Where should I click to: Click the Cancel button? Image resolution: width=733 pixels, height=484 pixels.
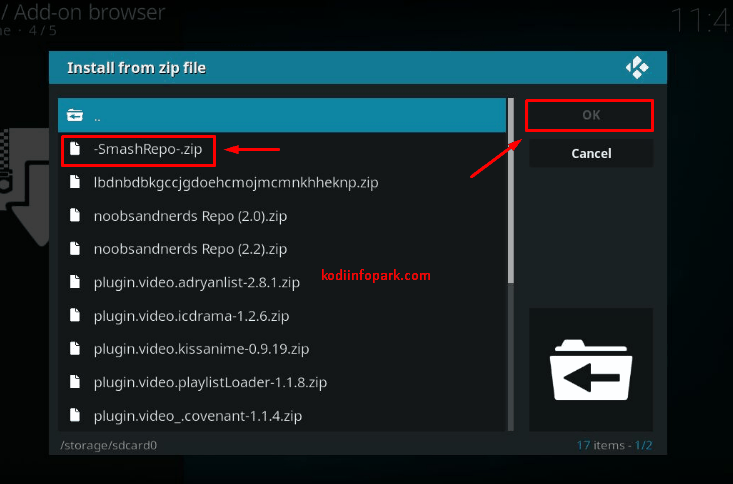coord(591,153)
